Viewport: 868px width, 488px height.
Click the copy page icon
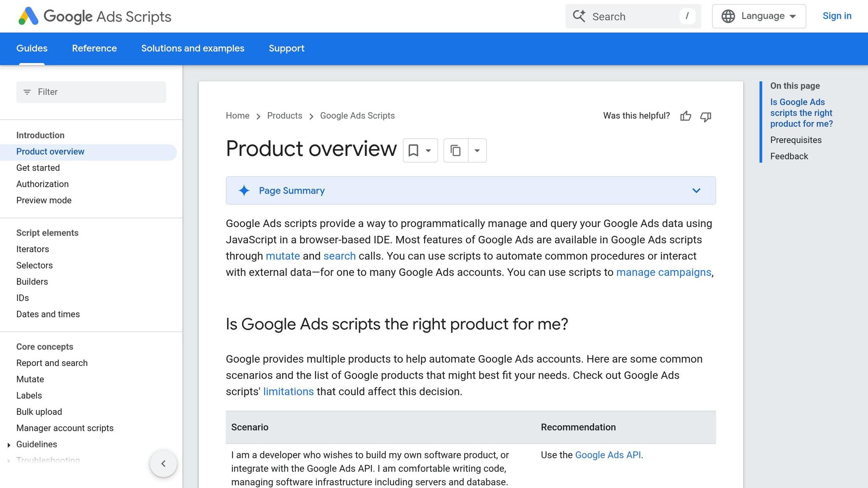456,150
